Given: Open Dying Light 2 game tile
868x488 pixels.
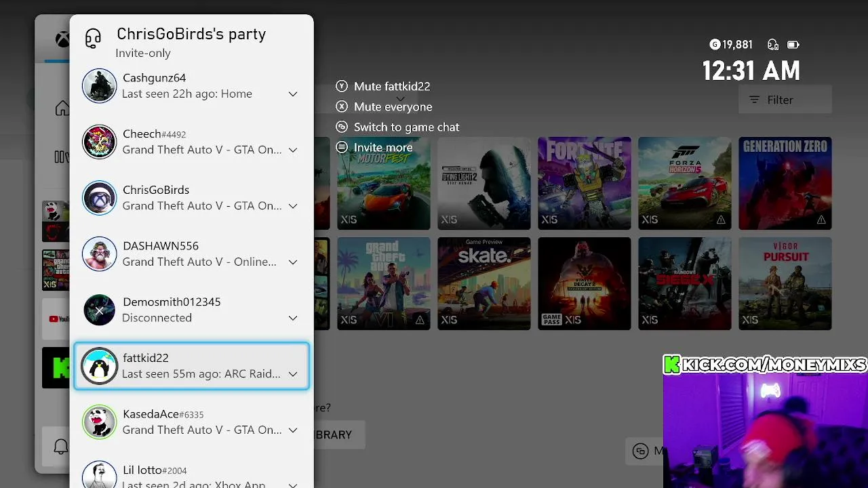Looking at the screenshot, I should [x=484, y=184].
